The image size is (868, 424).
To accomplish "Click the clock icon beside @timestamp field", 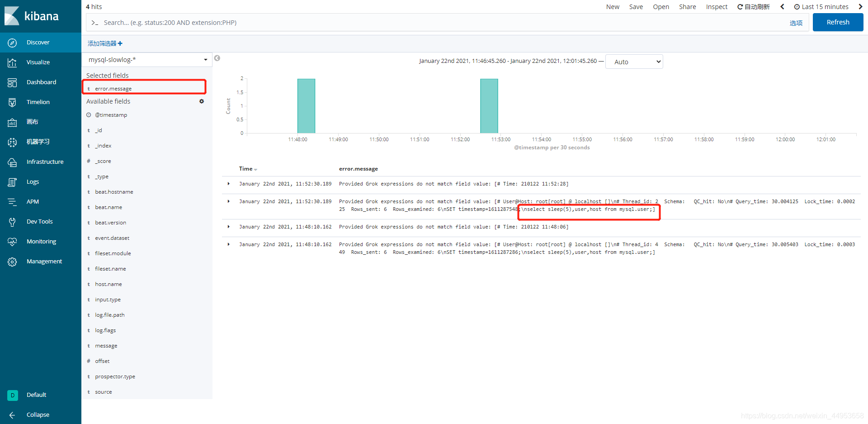I will tap(89, 115).
